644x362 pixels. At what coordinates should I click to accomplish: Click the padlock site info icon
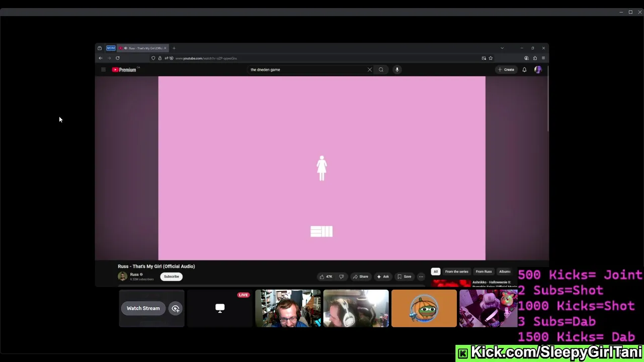click(x=160, y=58)
